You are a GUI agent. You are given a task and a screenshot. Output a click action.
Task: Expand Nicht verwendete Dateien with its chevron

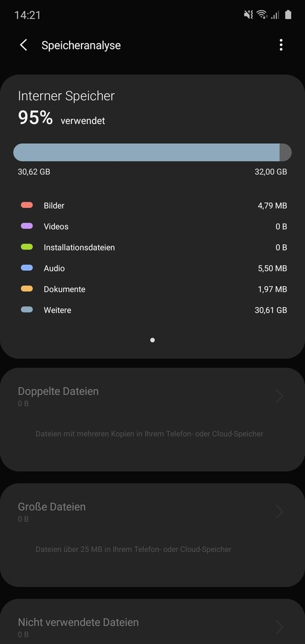[x=279, y=627]
